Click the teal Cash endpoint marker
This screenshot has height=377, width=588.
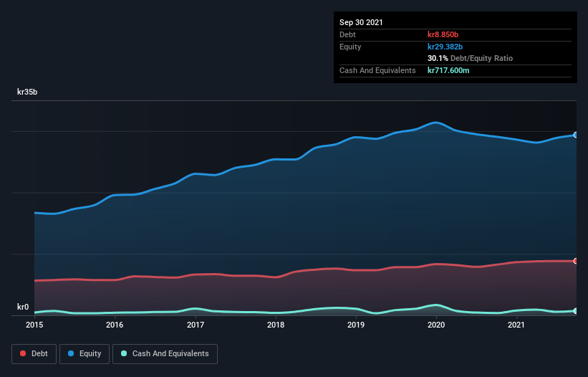pyautogui.click(x=576, y=311)
